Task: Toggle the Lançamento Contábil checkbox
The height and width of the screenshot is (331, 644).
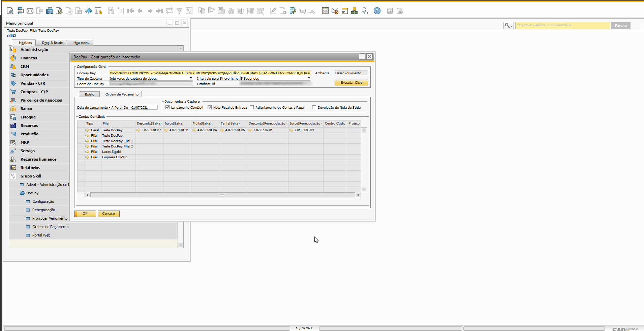Action: tap(167, 107)
